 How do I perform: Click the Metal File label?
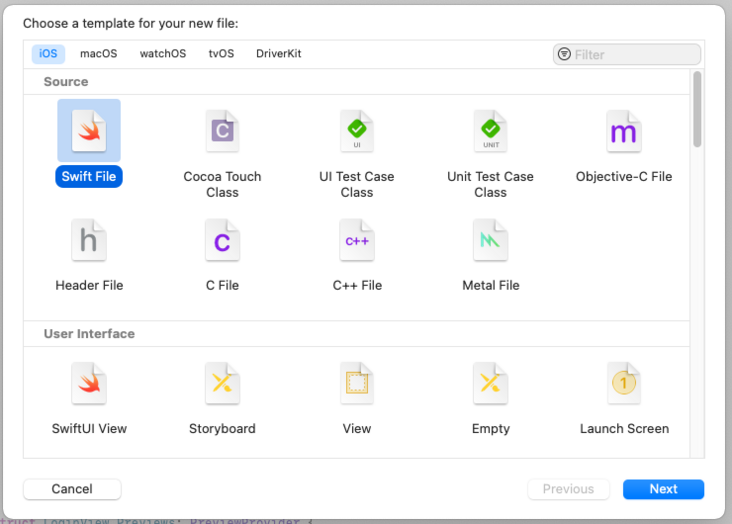point(491,285)
